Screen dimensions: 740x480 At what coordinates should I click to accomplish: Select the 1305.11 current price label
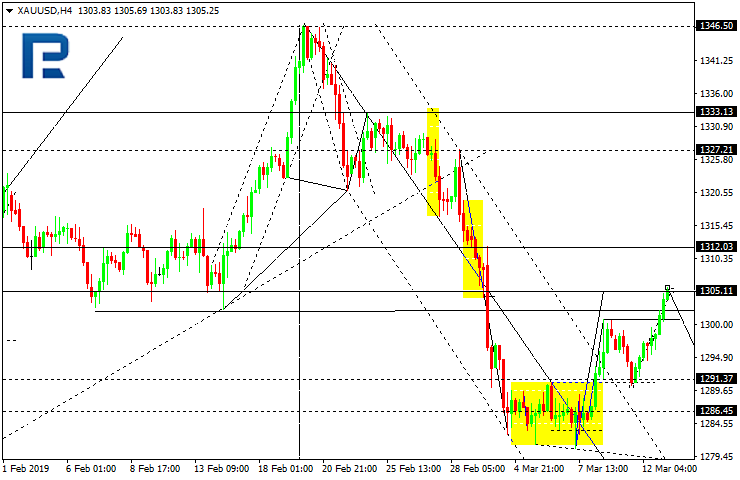717,291
